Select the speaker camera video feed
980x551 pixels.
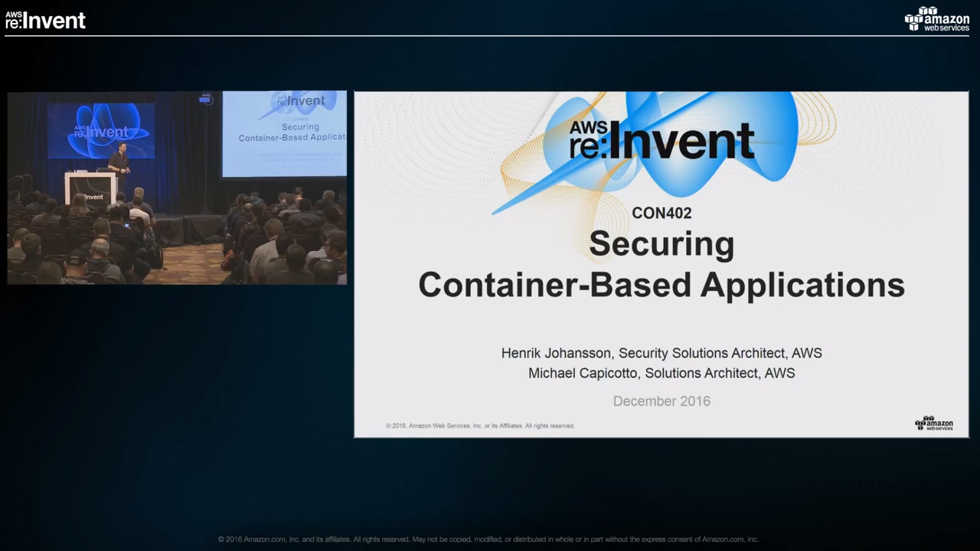(177, 188)
